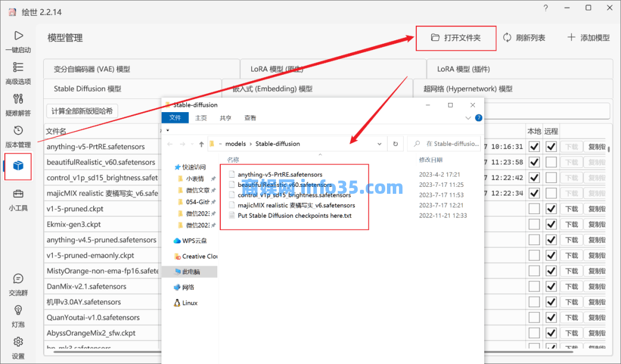This screenshot has height=364, width=621.
Task: Click models in Explorer breadcrumb path
Action: pos(235,144)
